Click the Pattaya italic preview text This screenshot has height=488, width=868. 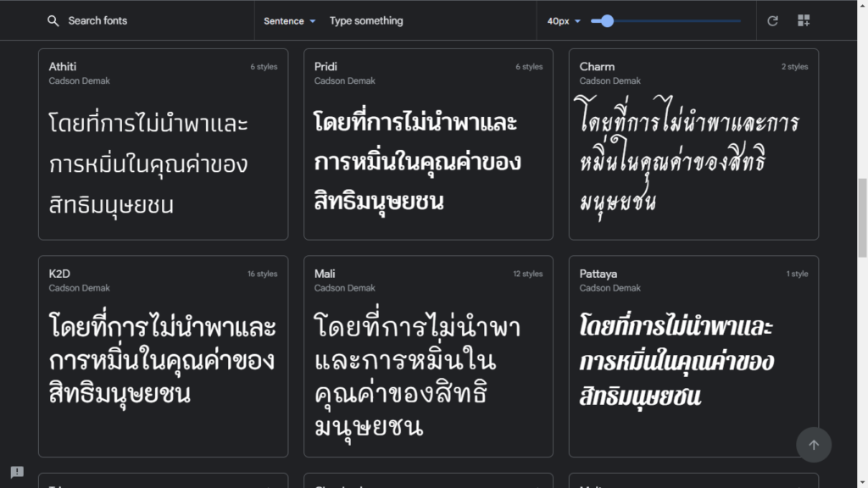coord(676,361)
